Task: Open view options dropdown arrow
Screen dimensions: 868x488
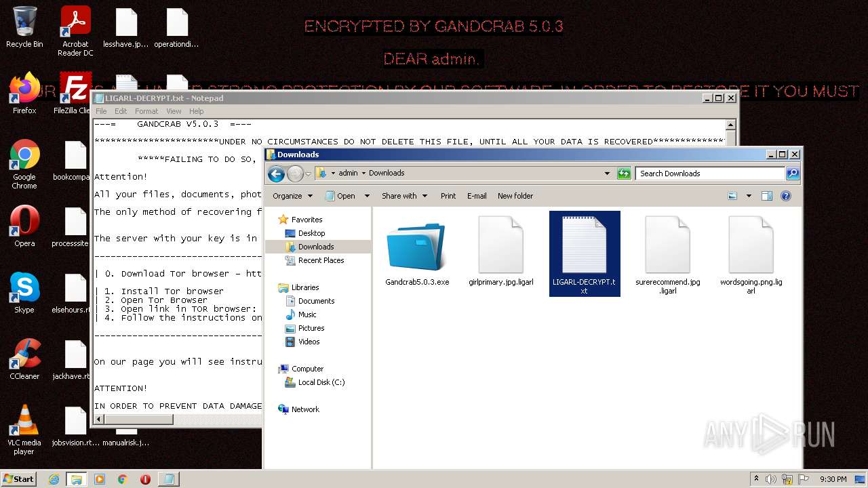Action: [749, 196]
